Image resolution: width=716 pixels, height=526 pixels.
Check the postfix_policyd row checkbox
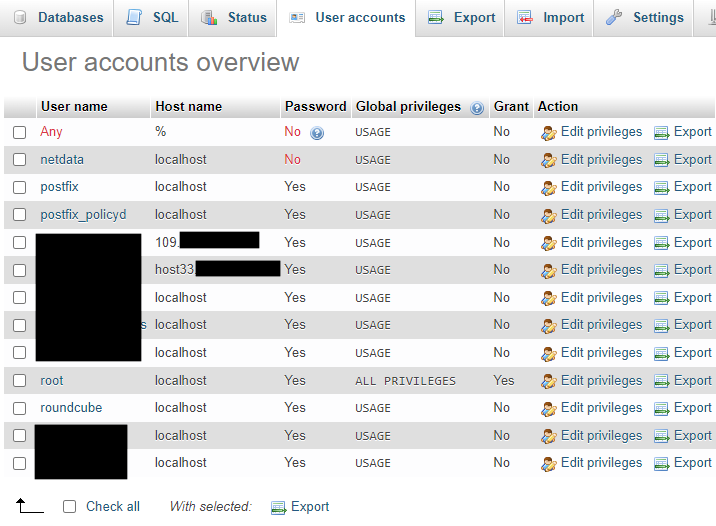click(20, 215)
